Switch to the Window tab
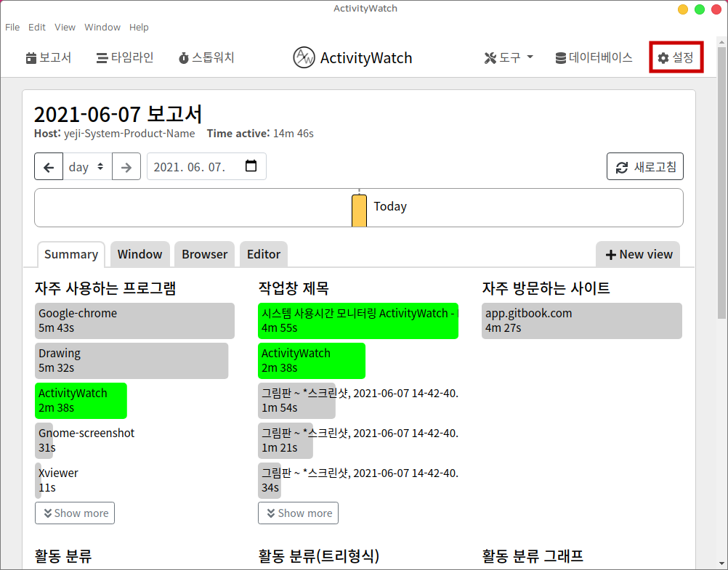Viewport: 728px width, 570px height. tap(139, 254)
